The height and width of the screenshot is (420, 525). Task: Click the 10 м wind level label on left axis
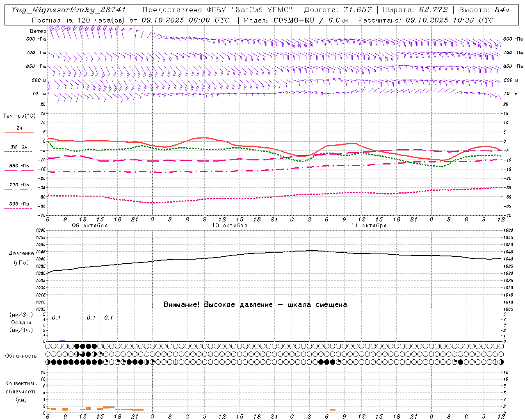(x=39, y=94)
